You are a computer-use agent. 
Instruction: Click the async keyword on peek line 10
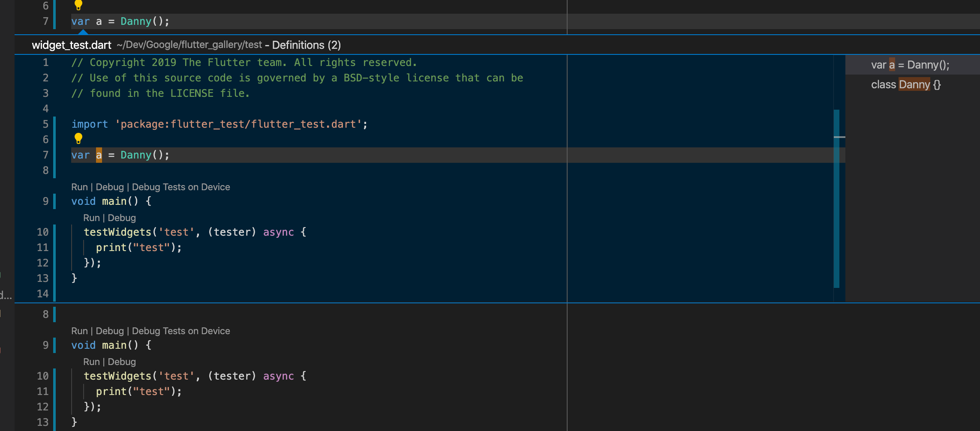click(279, 232)
